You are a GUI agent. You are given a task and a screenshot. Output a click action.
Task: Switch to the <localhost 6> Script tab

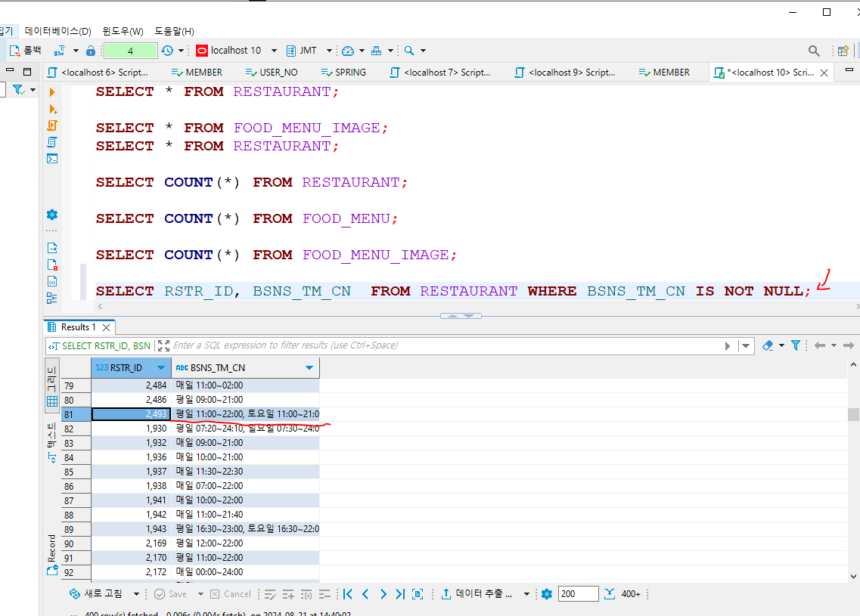[x=98, y=73]
